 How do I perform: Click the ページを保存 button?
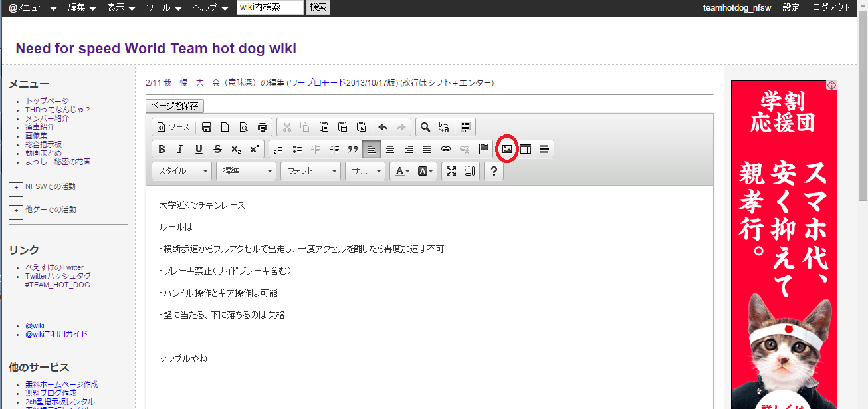[175, 106]
